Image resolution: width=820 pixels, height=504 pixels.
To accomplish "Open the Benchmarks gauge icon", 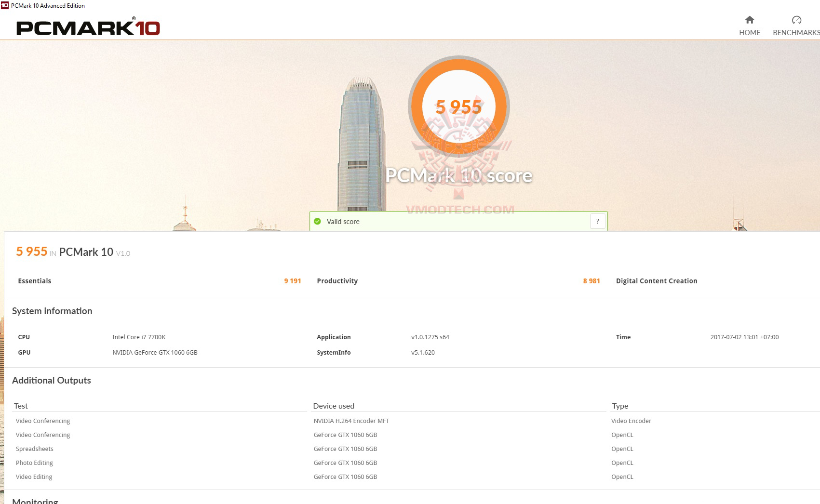I will click(x=796, y=20).
